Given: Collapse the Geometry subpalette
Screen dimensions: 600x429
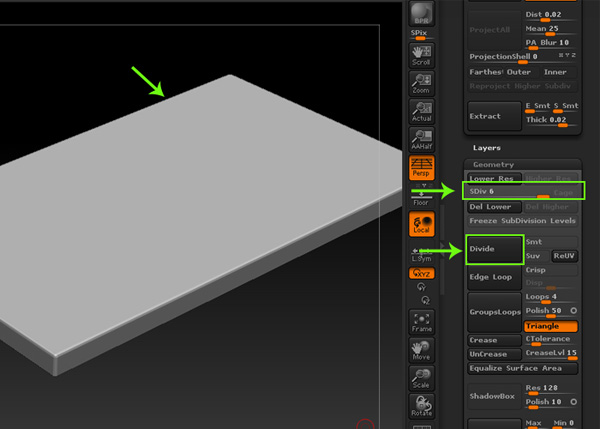Looking at the screenshot, I should (493, 165).
